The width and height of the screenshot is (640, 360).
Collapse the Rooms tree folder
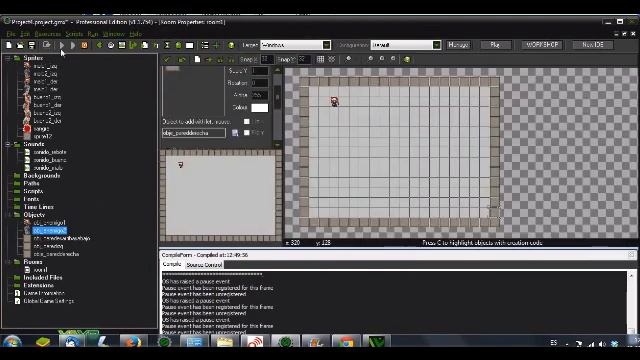8,262
